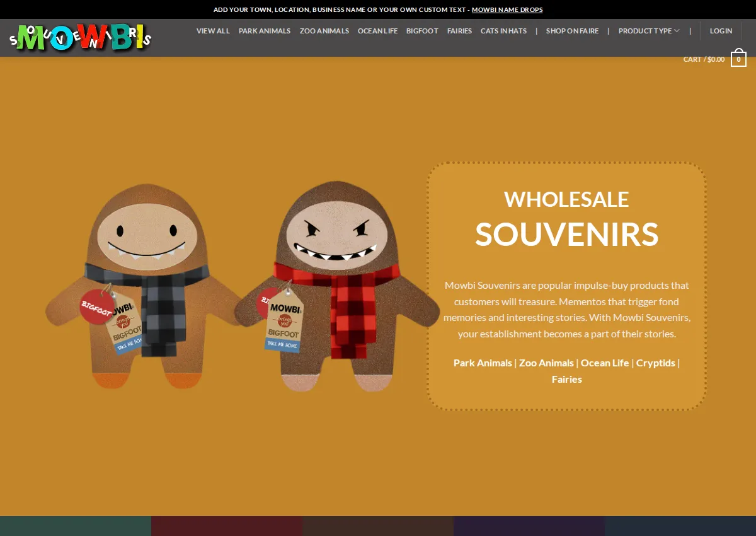Open the Park Animals menu item
The image size is (756, 536).
click(265, 31)
